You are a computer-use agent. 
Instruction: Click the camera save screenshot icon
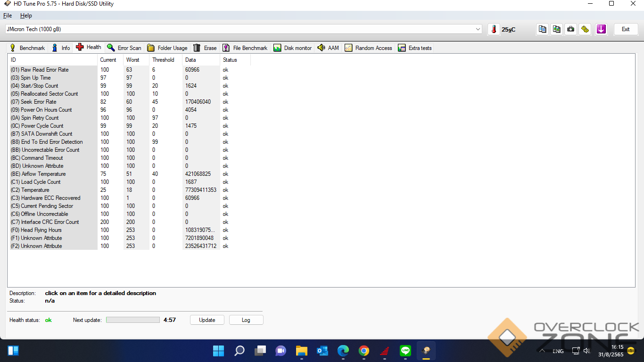click(x=571, y=29)
